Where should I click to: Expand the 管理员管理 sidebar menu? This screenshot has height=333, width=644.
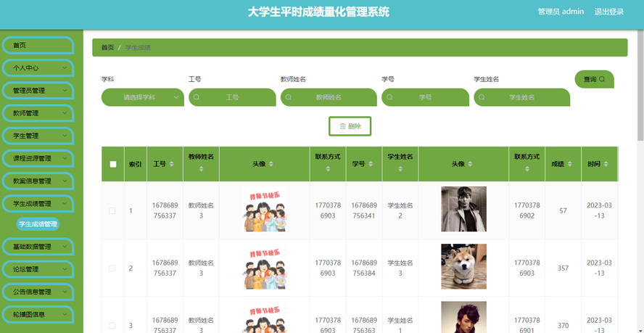click(x=38, y=91)
